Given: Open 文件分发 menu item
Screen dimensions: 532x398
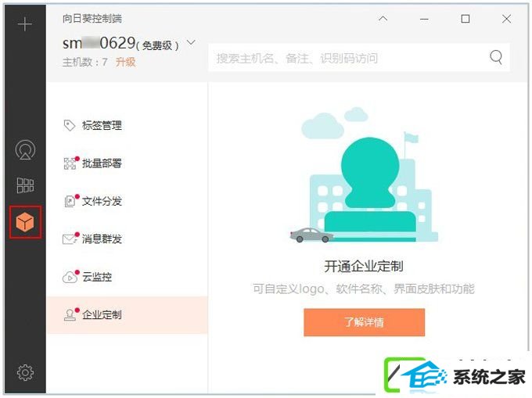Looking at the screenshot, I should [x=127, y=201].
